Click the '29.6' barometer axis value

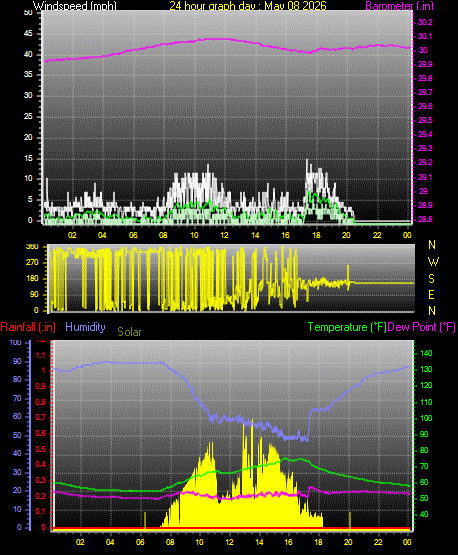pyautogui.click(x=425, y=107)
